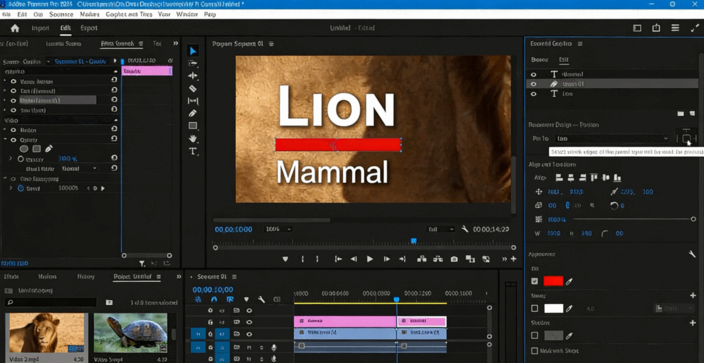The height and width of the screenshot is (363, 704).
Task: Click the Export Frame camera icon
Action: pos(454,259)
